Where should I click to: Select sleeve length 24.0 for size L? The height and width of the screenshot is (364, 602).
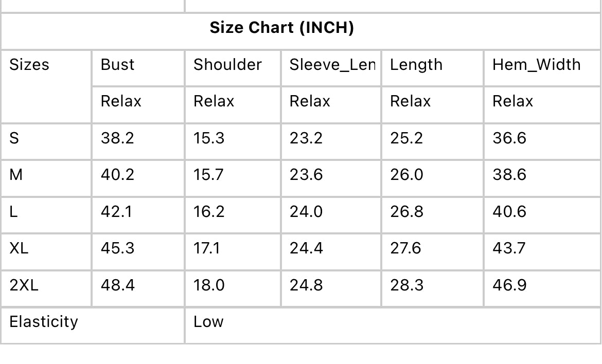tap(306, 212)
